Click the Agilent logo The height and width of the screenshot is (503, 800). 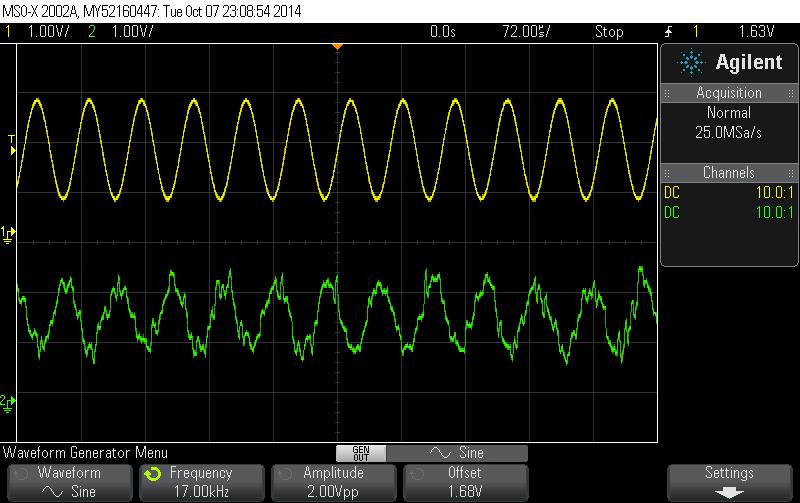pos(730,62)
